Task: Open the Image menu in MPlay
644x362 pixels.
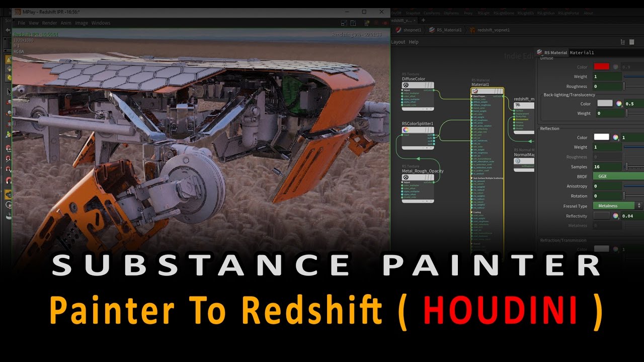Action: (x=82, y=23)
